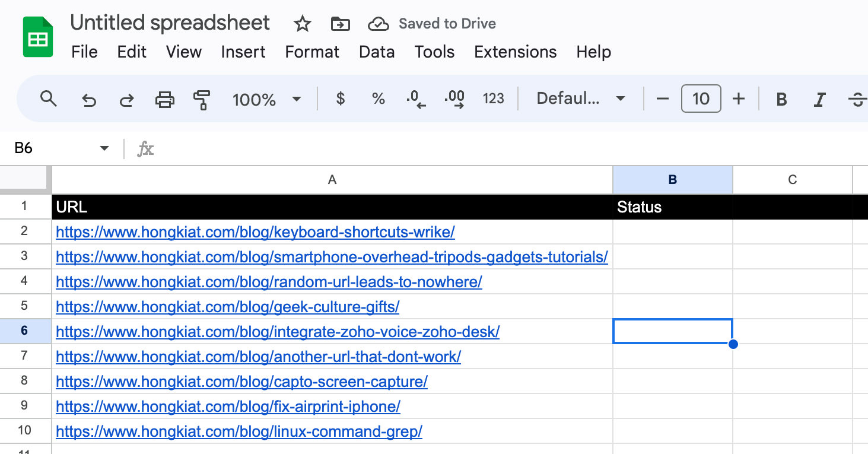The width and height of the screenshot is (868, 454).
Task: Select row 1 header
Action: (25, 207)
